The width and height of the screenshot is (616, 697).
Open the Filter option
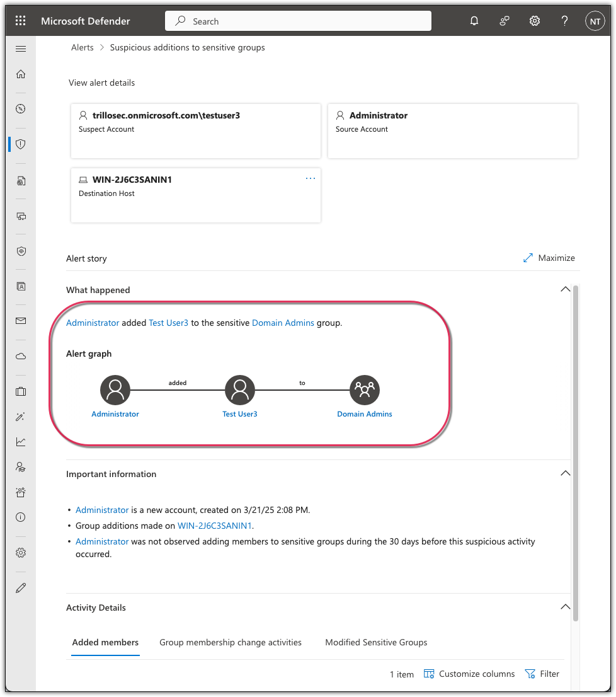point(542,674)
